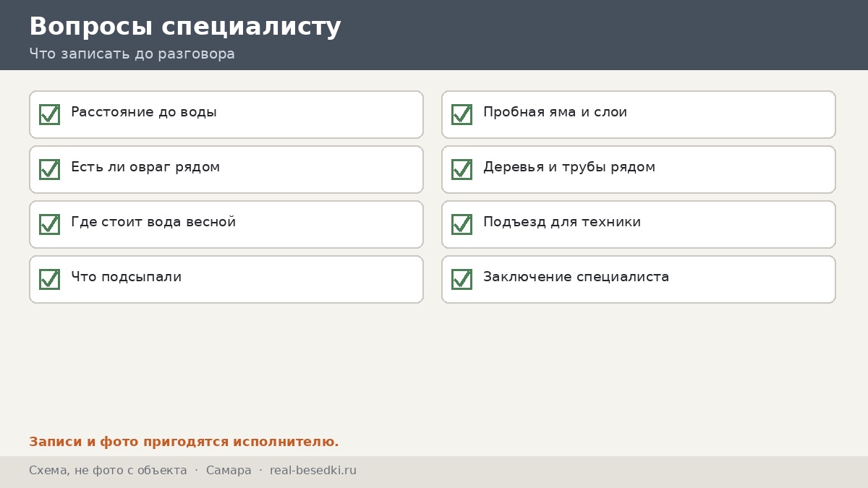
Task: Select the text 'Есть ли овраг рядом'
Action: point(145,167)
